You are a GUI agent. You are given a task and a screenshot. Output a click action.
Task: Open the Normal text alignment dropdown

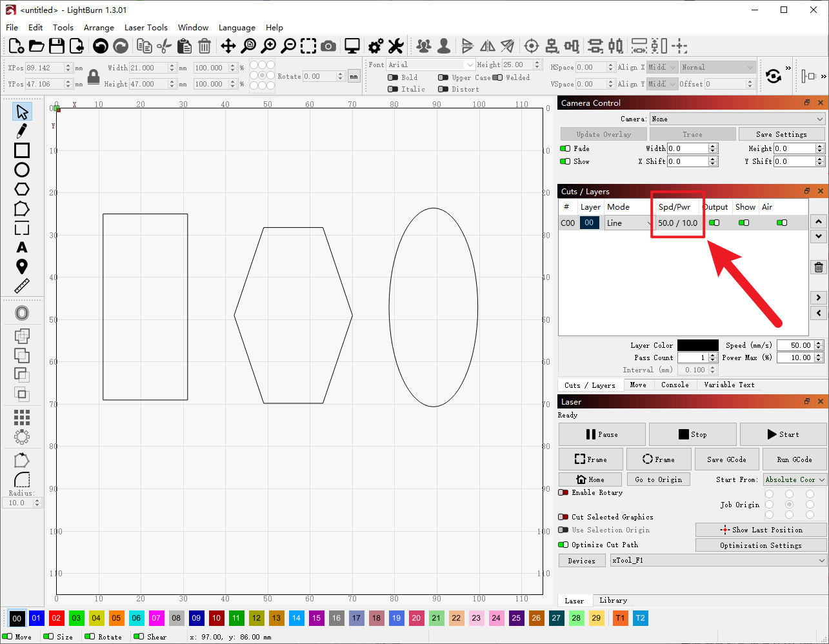tap(717, 67)
